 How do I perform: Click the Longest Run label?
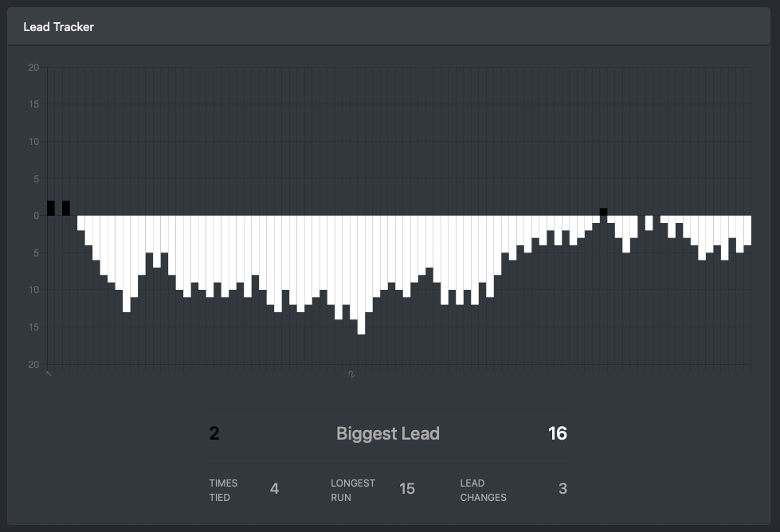click(353, 491)
